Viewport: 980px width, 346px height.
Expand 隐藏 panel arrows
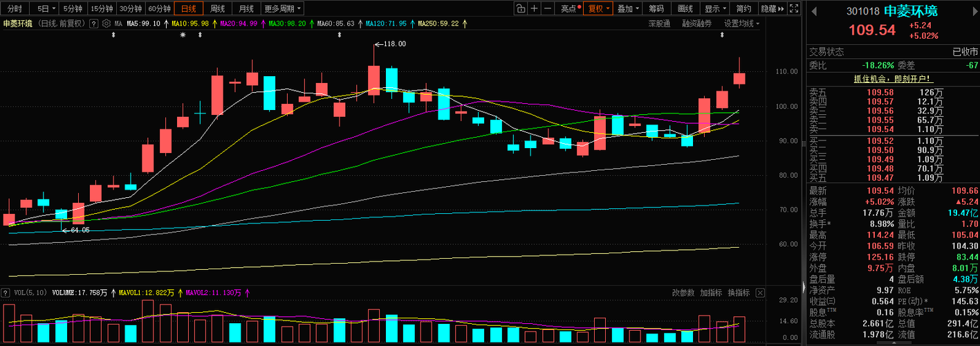click(x=772, y=9)
